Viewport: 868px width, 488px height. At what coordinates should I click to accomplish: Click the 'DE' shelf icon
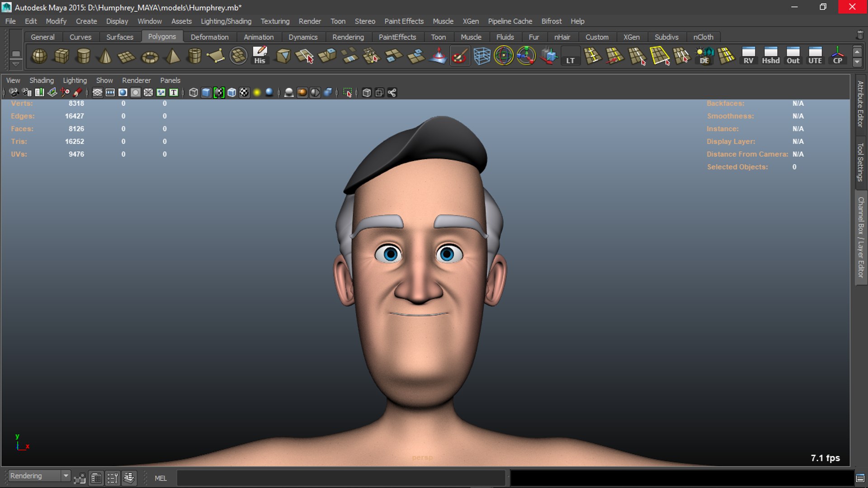704,56
